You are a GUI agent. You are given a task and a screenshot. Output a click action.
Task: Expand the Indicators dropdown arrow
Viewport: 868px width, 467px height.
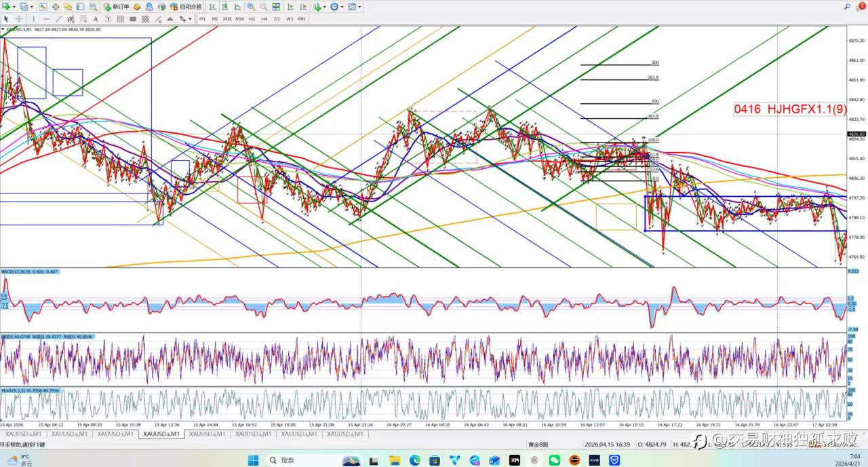[325, 6]
